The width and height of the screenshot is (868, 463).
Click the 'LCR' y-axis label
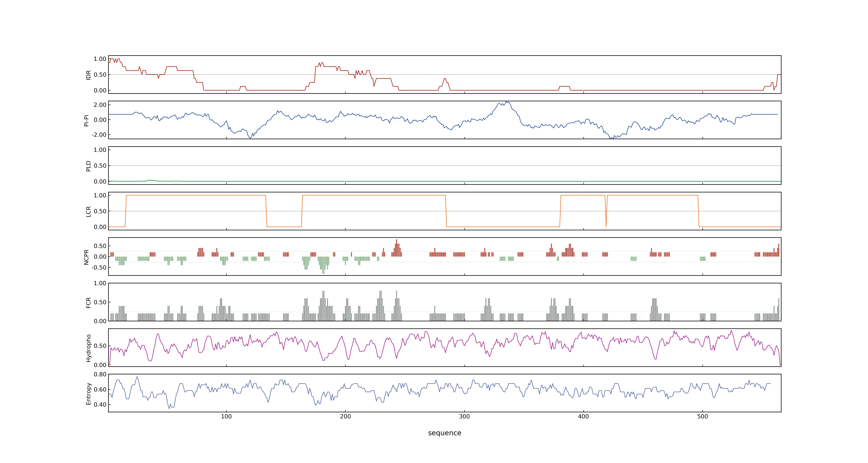point(88,211)
